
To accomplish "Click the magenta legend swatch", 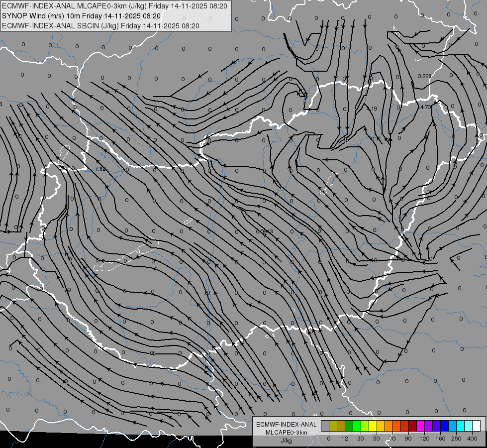I will click(421, 426).
